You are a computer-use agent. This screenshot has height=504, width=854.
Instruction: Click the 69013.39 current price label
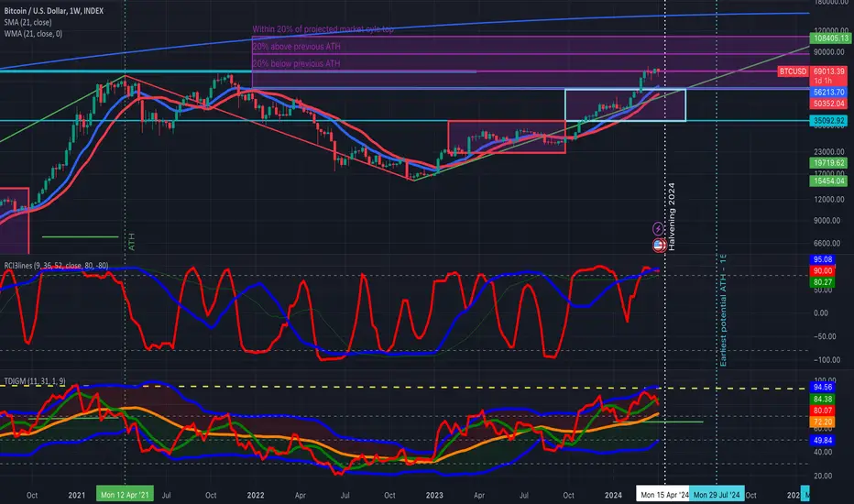click(829, 71)
